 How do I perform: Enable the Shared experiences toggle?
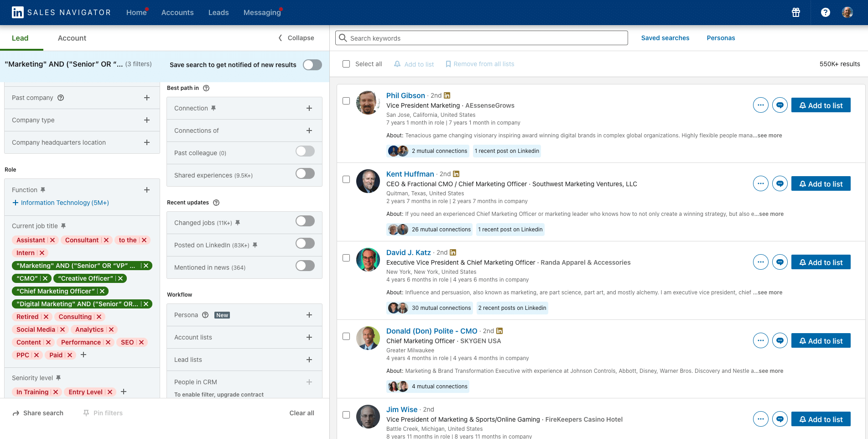click(305, 173)
